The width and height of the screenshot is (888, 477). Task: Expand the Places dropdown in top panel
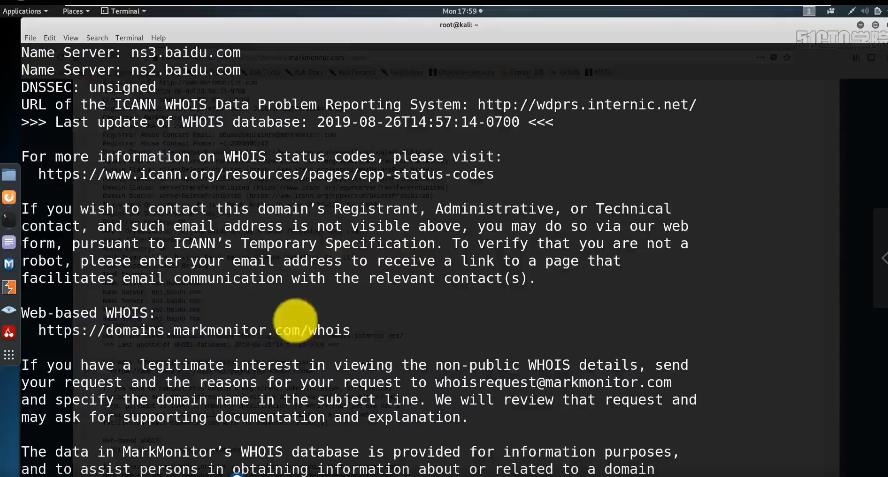coord(75,11)
